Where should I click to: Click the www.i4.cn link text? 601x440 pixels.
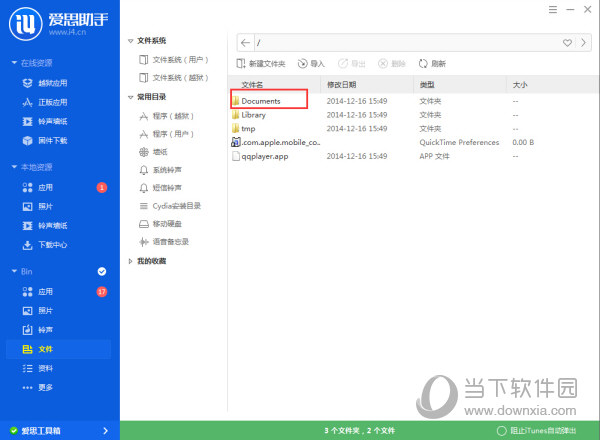pos(67,32)
